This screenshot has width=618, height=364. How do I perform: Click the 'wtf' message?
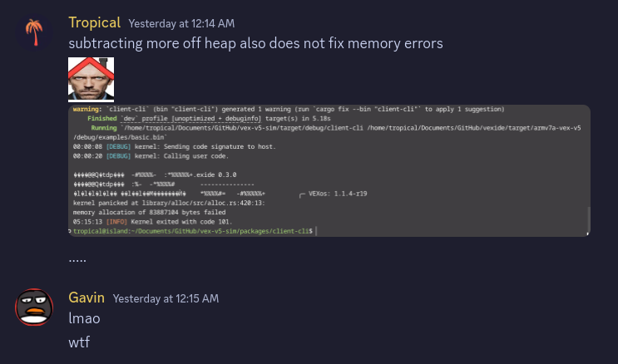79,342
